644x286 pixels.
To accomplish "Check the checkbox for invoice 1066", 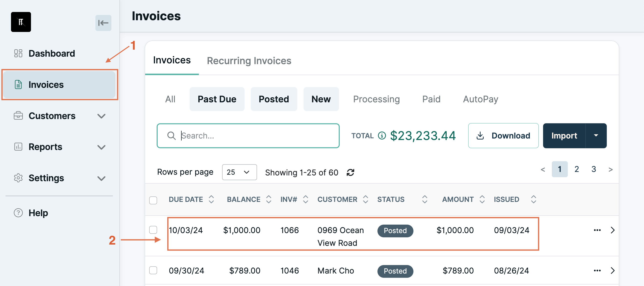I will tap(153, 230).
